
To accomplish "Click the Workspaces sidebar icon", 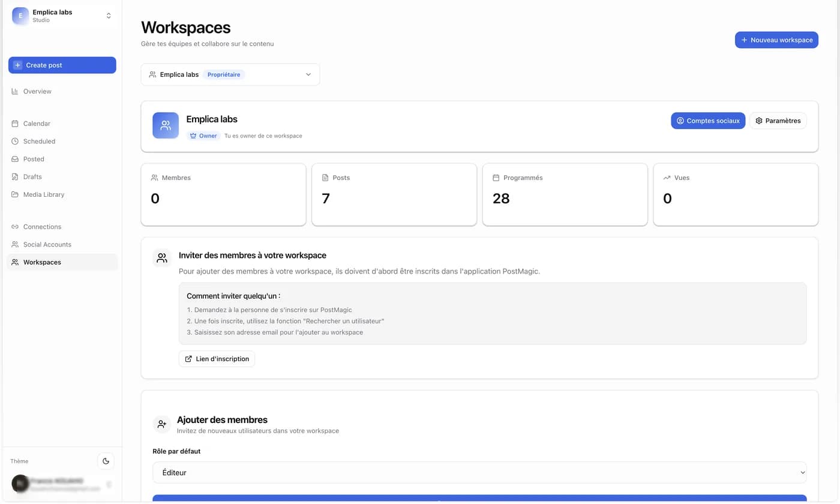I will tap(15, 262).
